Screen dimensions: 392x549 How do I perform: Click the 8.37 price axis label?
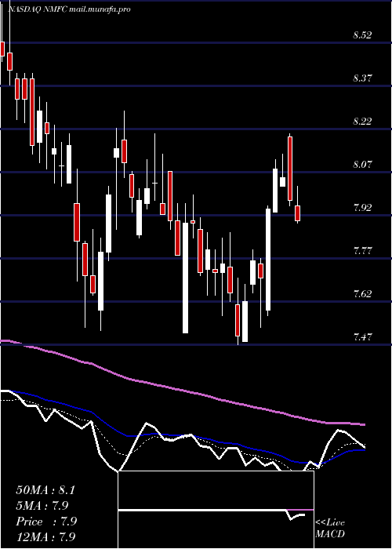362,78
